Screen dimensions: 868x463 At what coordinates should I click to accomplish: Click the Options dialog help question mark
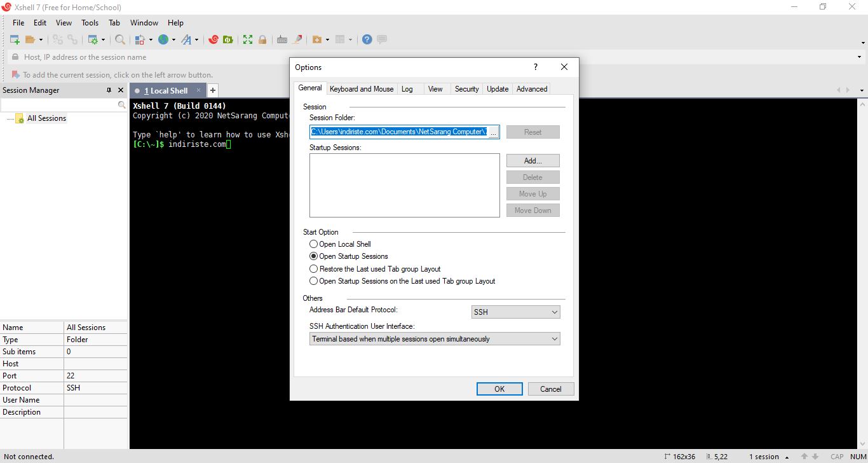coord(536,67)
